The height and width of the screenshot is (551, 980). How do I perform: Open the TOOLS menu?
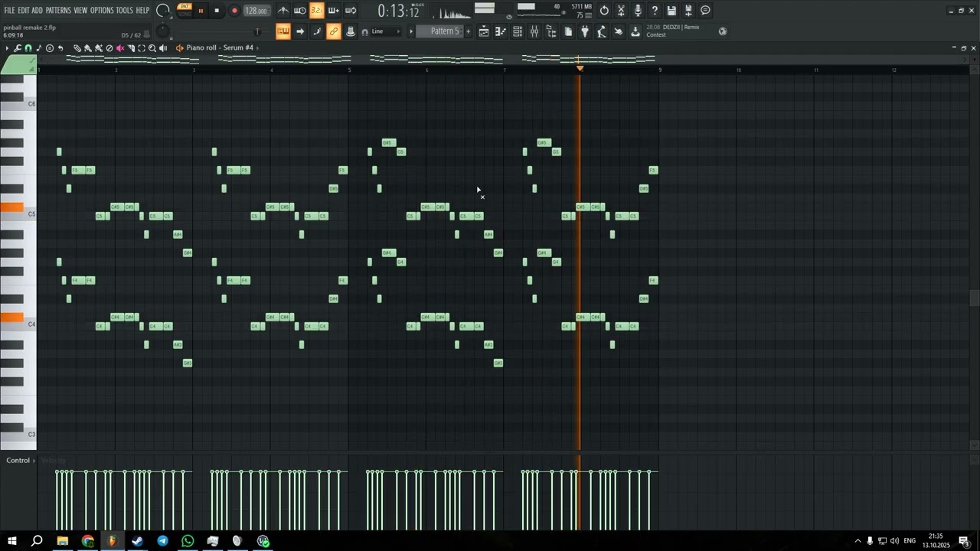click(124, 11)
